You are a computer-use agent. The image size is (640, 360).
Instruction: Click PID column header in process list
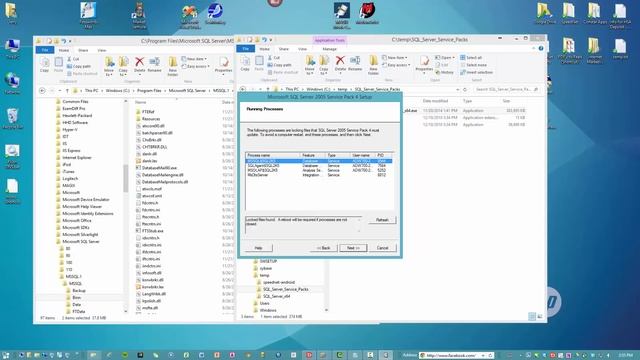coord(383,156)
